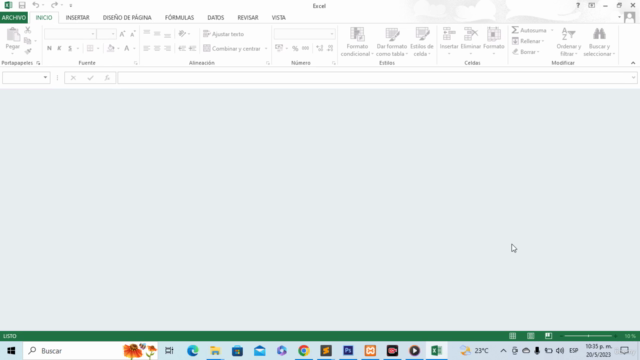Toggle underline S formatting

click(70, 48)
